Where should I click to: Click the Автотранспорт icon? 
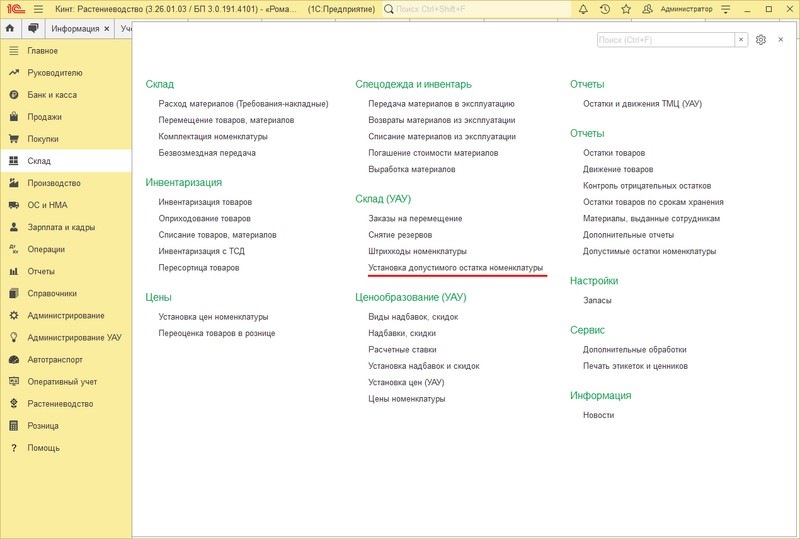14,359
